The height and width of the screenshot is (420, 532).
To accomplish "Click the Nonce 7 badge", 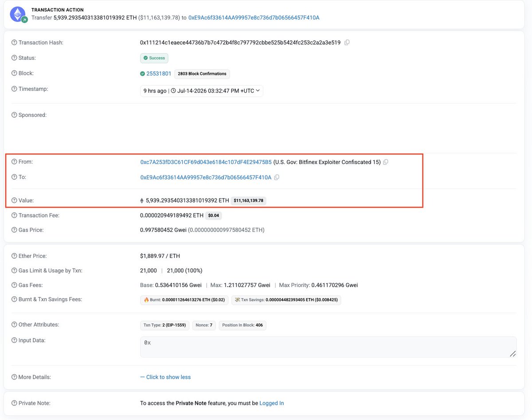I will pos(204,325).
